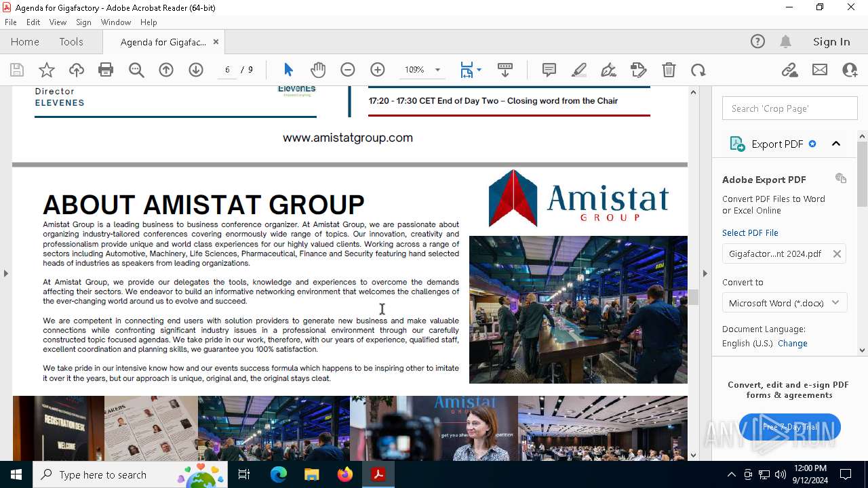Screen dimensions: 868x488
Task: Choose the Selection arrow tool
Action: tap(288, 70)
